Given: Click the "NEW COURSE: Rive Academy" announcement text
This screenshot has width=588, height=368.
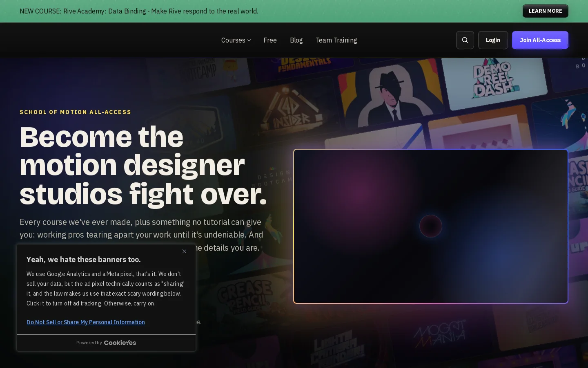Looking at the screenshot, I should pyautogui.click(x=139, y=11).
